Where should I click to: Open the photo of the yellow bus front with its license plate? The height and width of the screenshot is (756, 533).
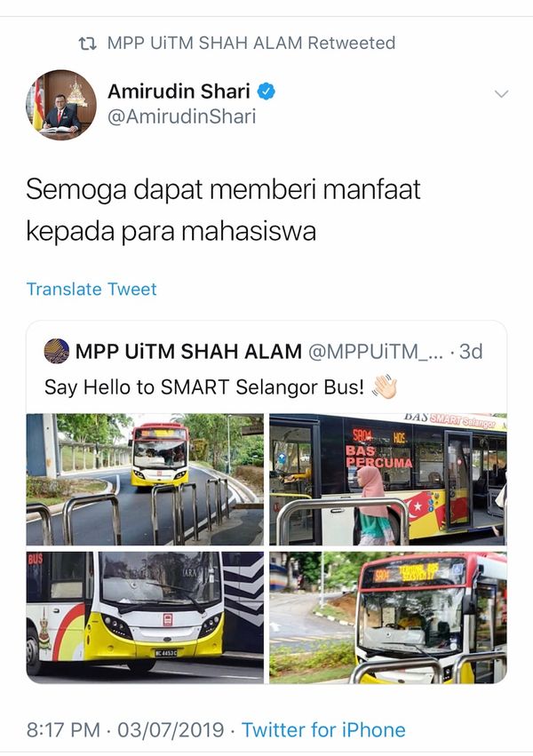(x=145, y=617)
